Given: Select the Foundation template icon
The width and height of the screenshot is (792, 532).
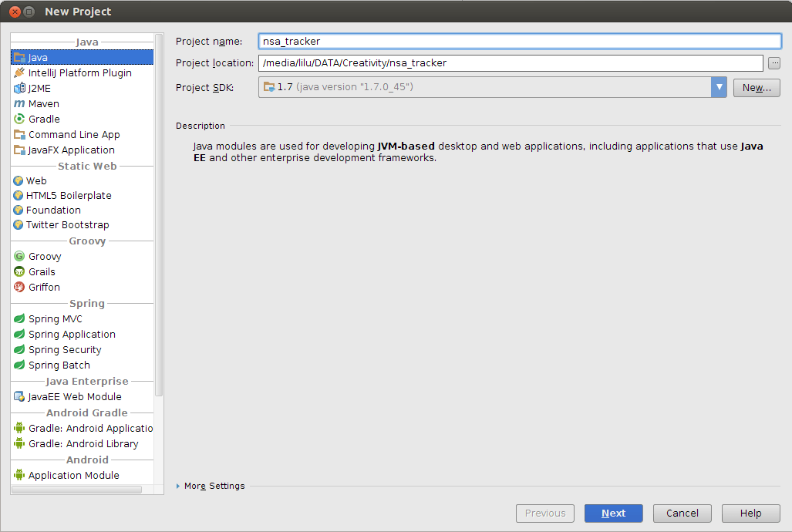Looking at the screenshot, I should tap(19, 210).
